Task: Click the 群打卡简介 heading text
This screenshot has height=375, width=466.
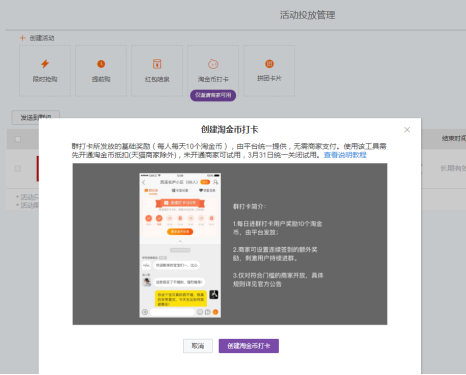Action: click(249, 207)
